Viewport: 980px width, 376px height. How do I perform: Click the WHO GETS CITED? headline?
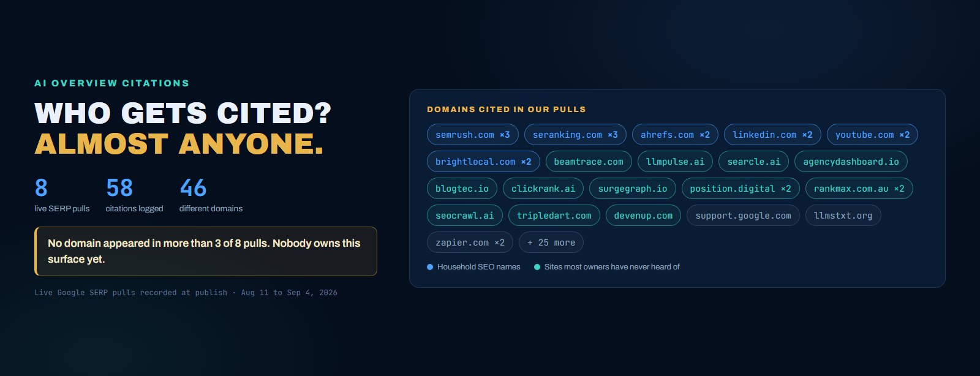[183, 114]
